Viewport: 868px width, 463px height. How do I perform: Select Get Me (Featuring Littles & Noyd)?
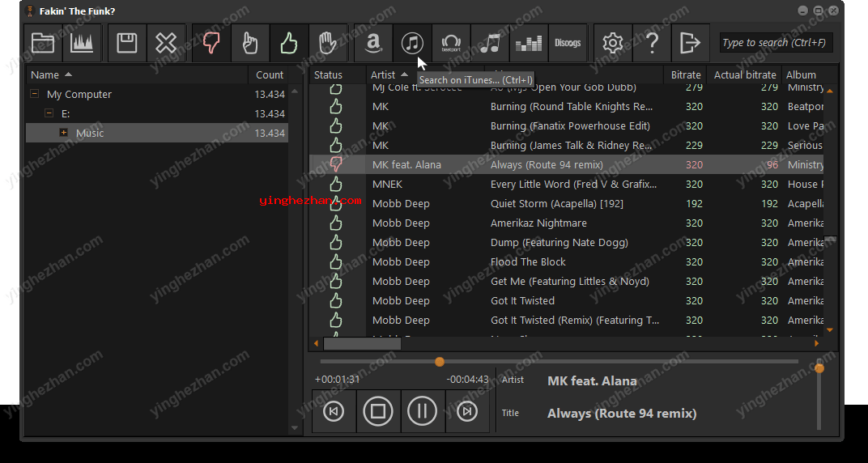click(x=570, y=281)
